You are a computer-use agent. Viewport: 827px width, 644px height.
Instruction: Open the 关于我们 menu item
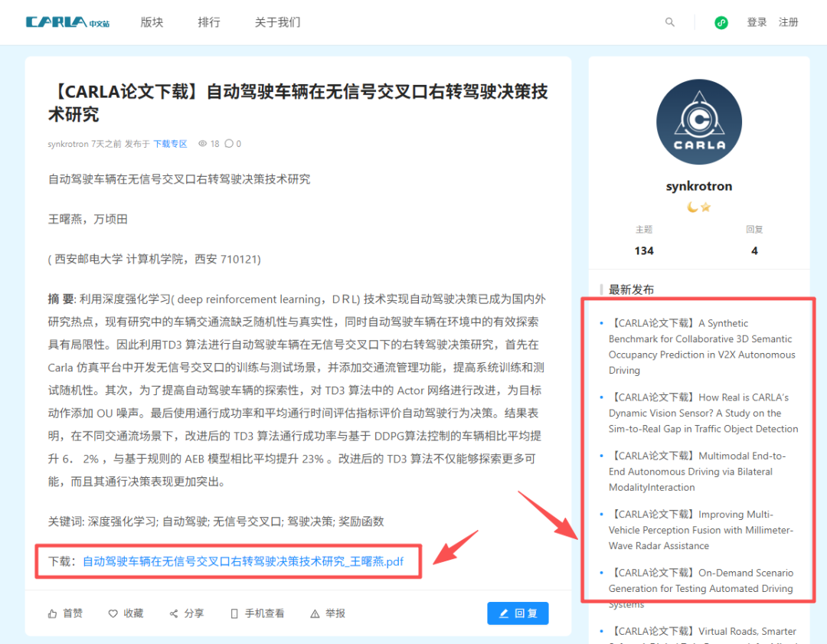[x=277, y=22]
